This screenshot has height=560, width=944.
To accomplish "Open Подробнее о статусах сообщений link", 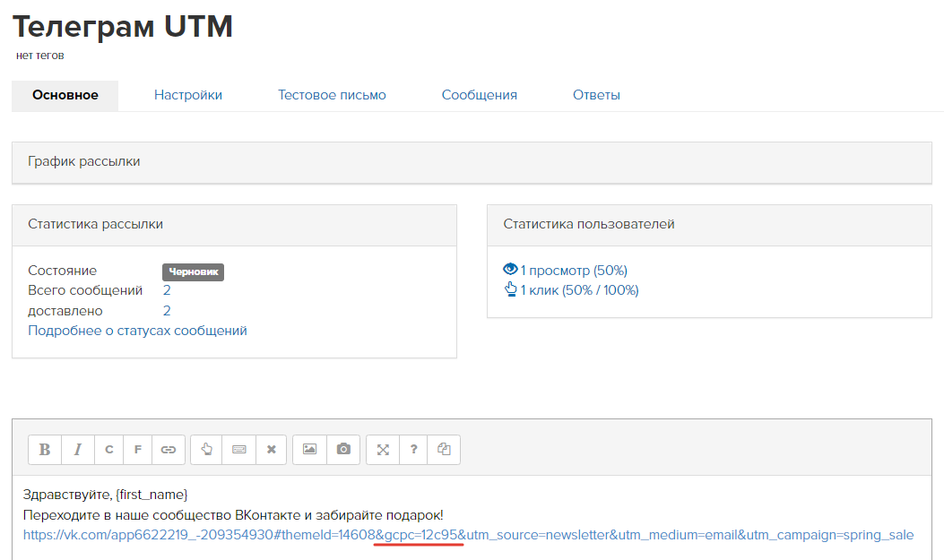I will pos(137,331).
